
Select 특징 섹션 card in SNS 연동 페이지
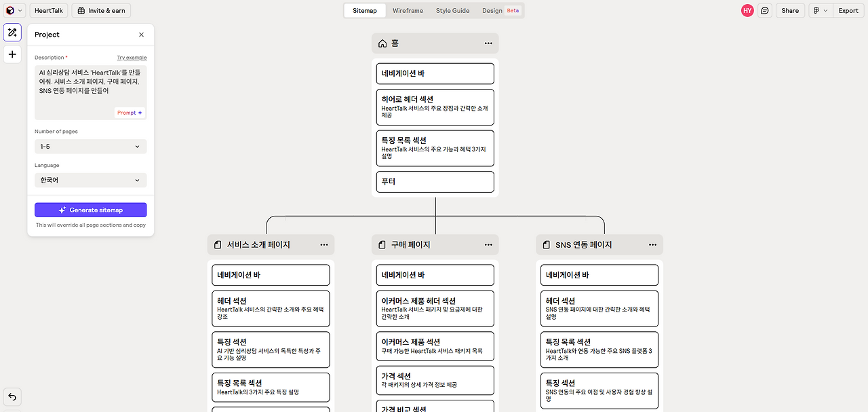[x=599, y=390]
